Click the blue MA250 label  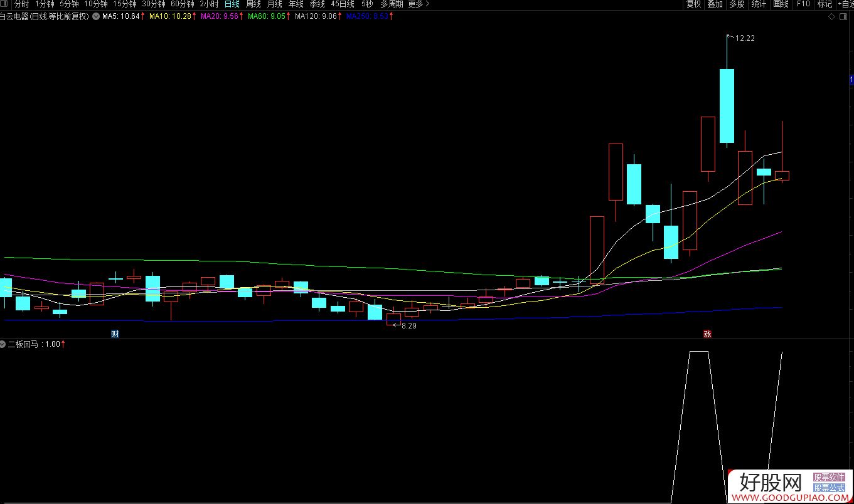click(367, 16)
